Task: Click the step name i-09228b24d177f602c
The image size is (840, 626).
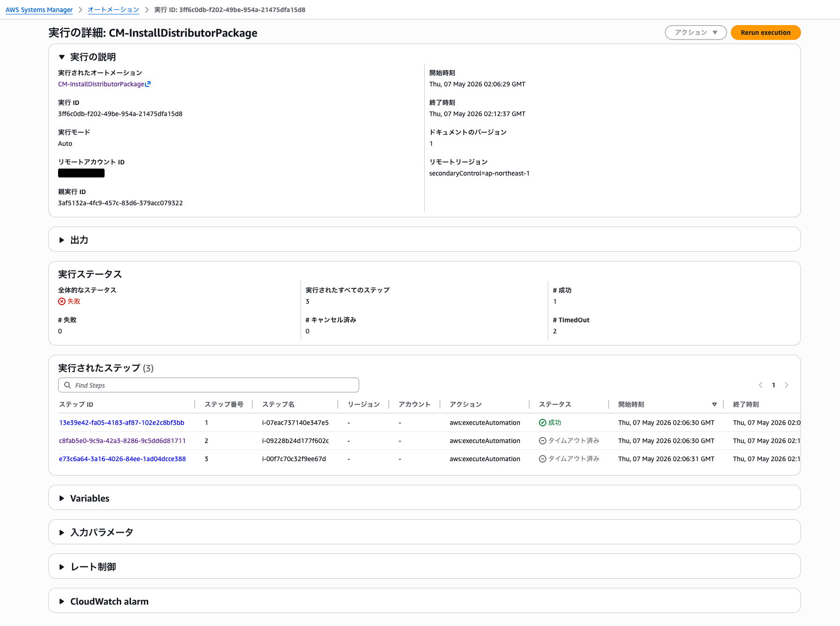Action: coord(295,441)
